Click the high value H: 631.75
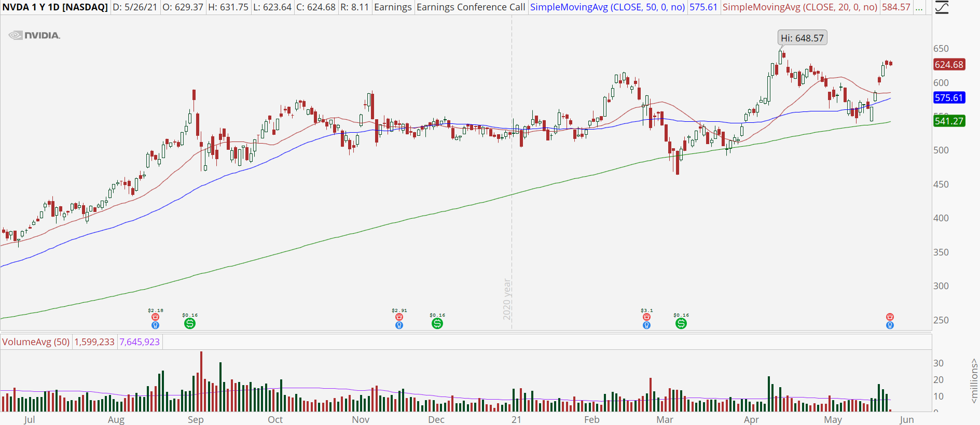 coord(228,7)
